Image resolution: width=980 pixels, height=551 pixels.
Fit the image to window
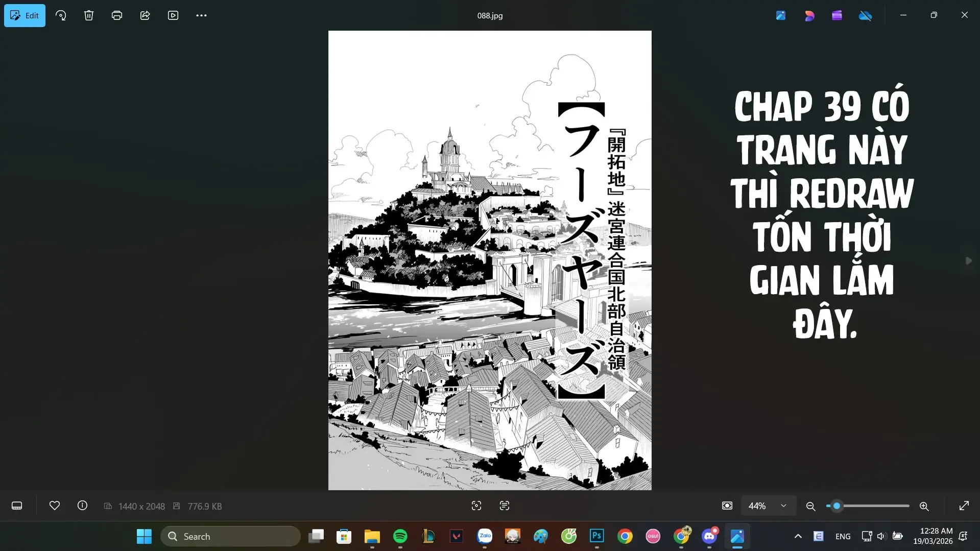[x=726, y=506]
